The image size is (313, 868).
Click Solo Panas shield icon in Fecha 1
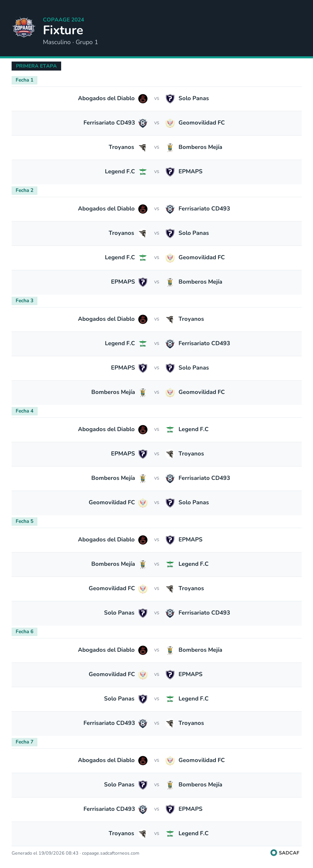[170, 99]
